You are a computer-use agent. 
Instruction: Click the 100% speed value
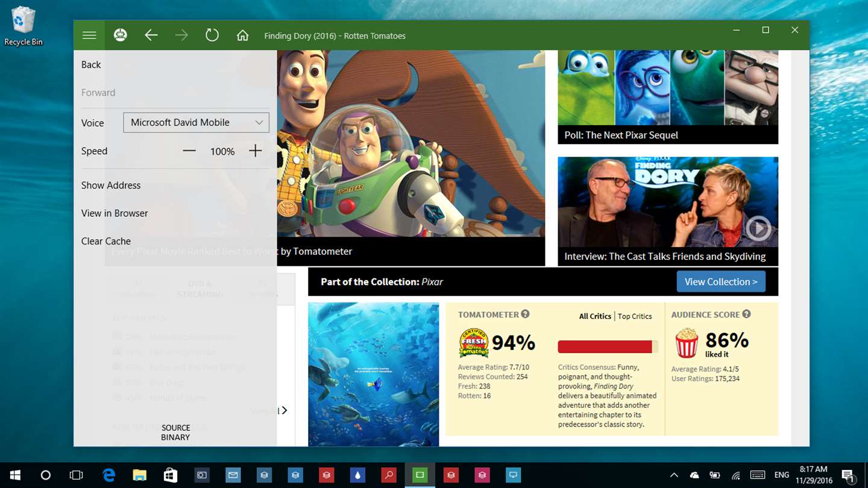[222, 152]
